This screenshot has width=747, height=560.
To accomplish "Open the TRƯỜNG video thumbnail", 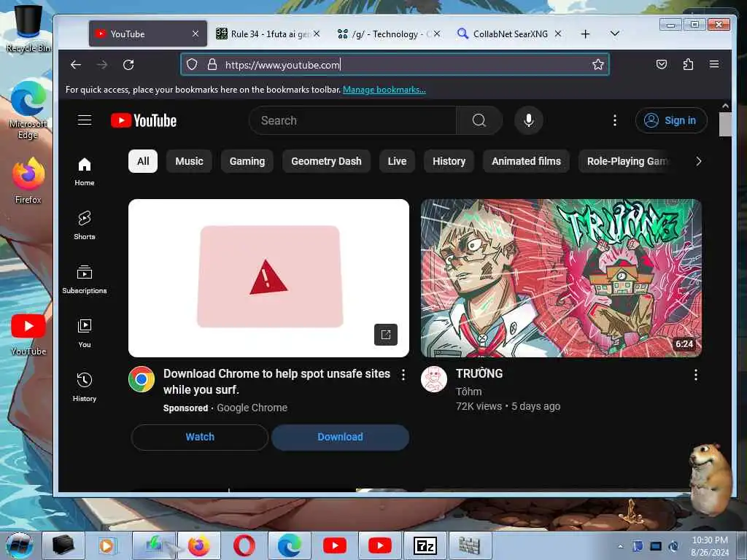I will click(561, 278).
